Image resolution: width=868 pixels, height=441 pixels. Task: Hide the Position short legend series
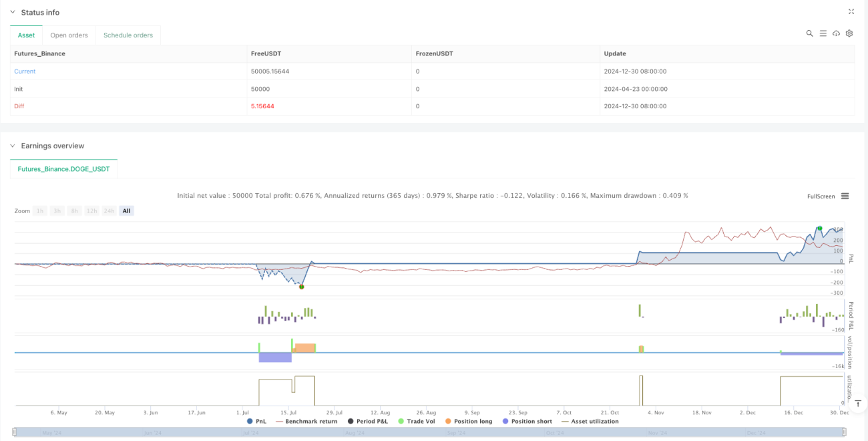coord(527,422)
